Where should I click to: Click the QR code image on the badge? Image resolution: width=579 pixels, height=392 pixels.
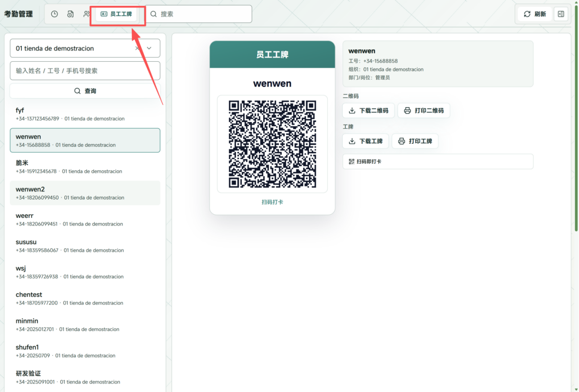273,144
